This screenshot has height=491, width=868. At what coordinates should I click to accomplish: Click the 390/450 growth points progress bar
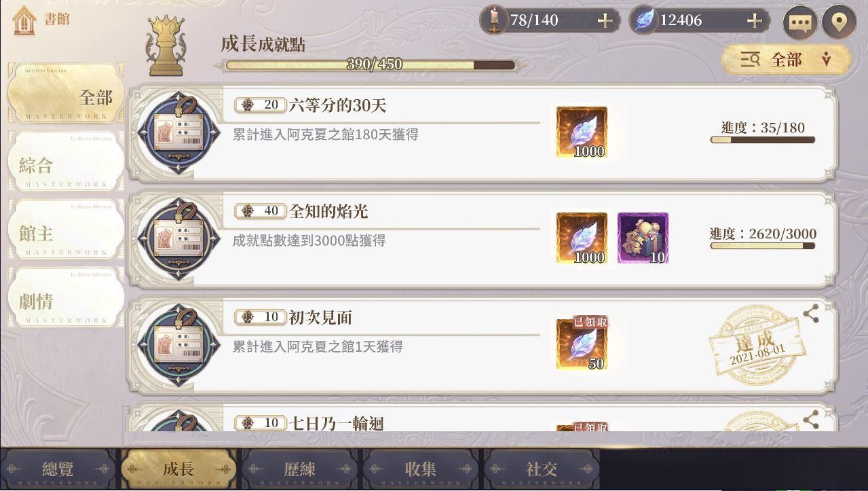click(370, 65)
